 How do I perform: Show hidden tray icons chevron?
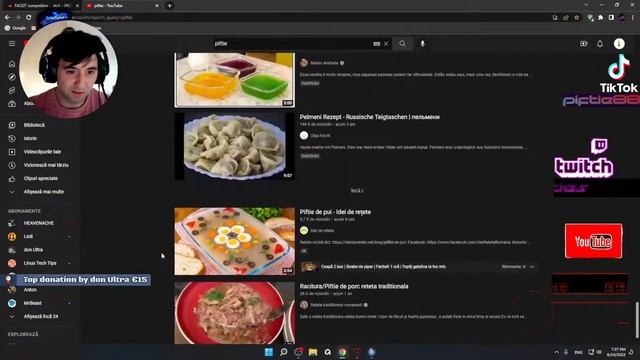556,352
